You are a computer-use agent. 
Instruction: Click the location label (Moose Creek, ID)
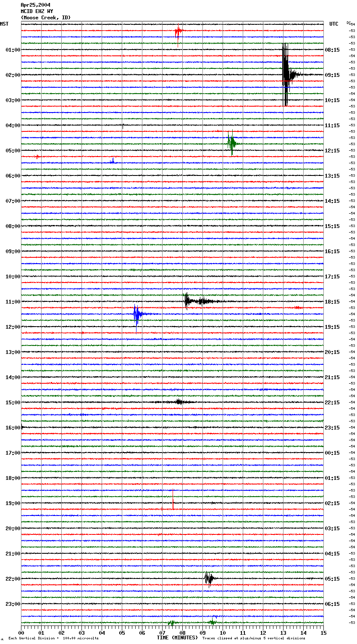[x=45, y=18]
